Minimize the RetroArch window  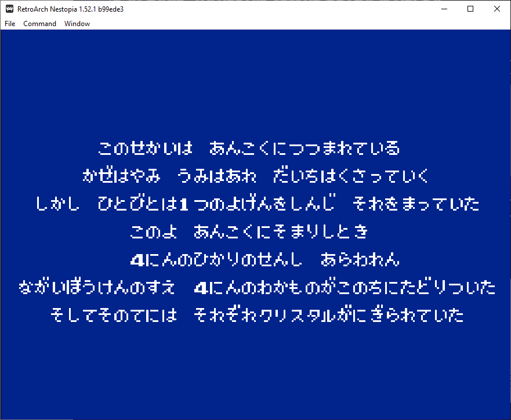click(444, 9)
